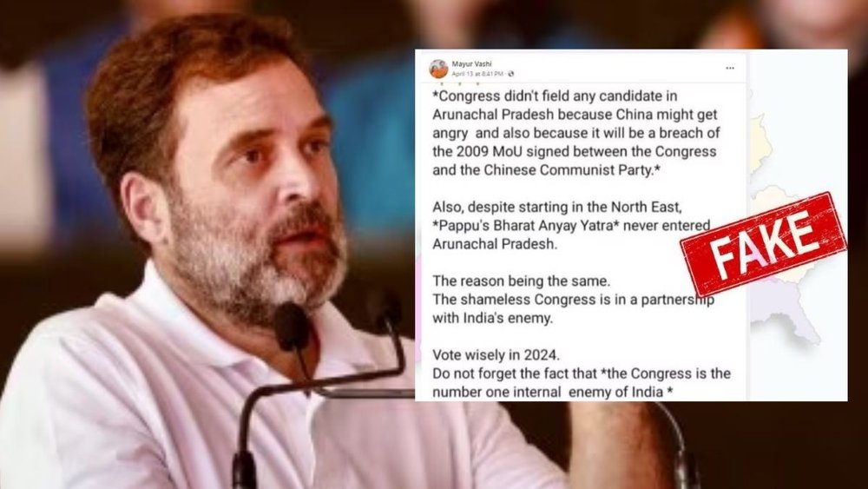Click the "Vote wisely in 2024" line
The height and width of the screenshot is (489, 868).
500,355
